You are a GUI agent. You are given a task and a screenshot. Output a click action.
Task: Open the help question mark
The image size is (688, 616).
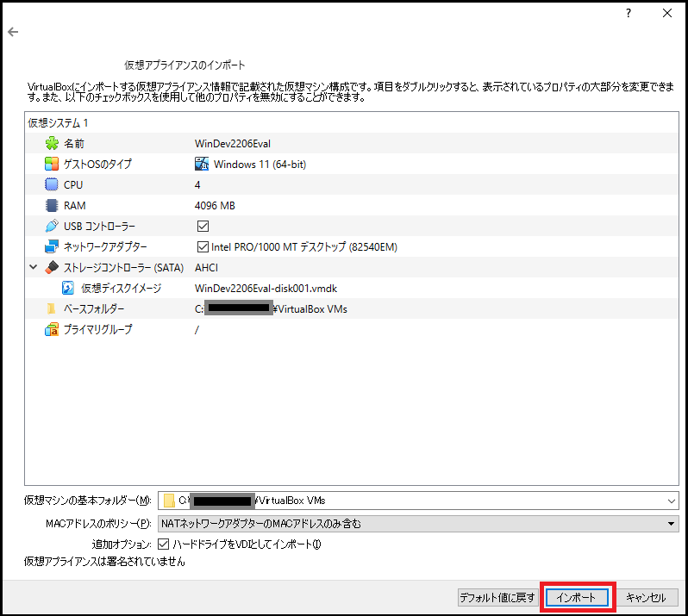629,13
